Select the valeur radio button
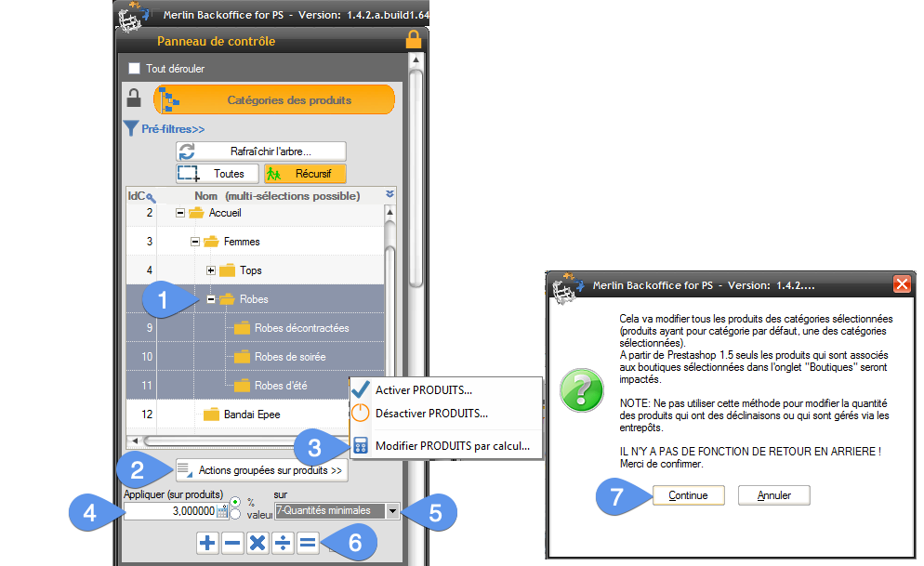924x566 pixels. (235, 514)
